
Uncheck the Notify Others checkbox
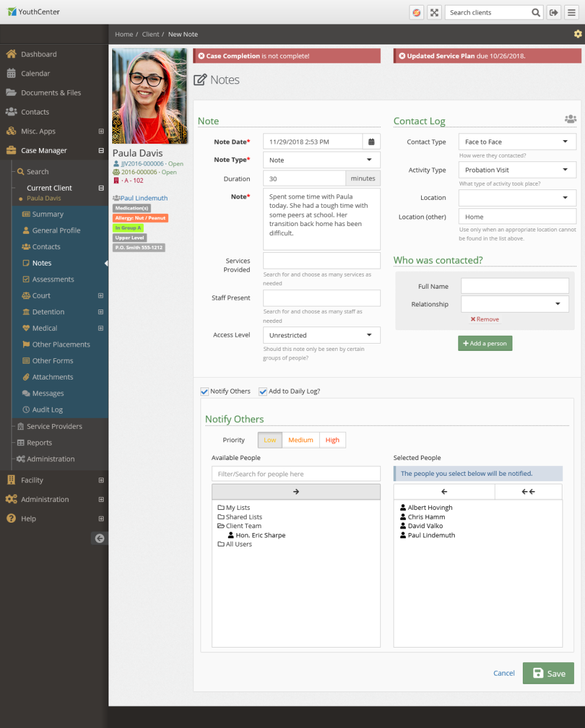pyautogui.click(x=204, y=391)
